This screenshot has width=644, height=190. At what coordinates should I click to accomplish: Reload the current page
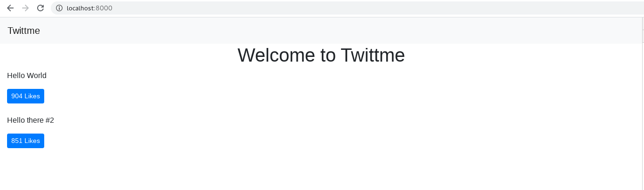click(x=40, y=8)
